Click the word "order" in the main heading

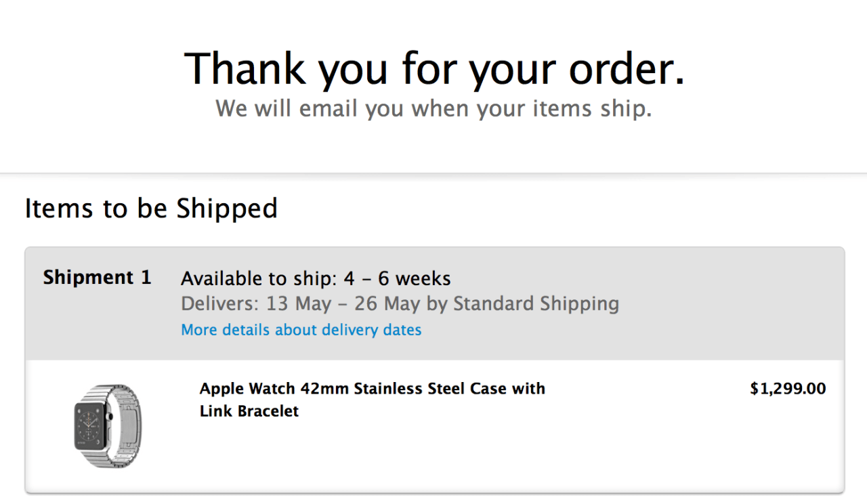click(x=625, y=68)
